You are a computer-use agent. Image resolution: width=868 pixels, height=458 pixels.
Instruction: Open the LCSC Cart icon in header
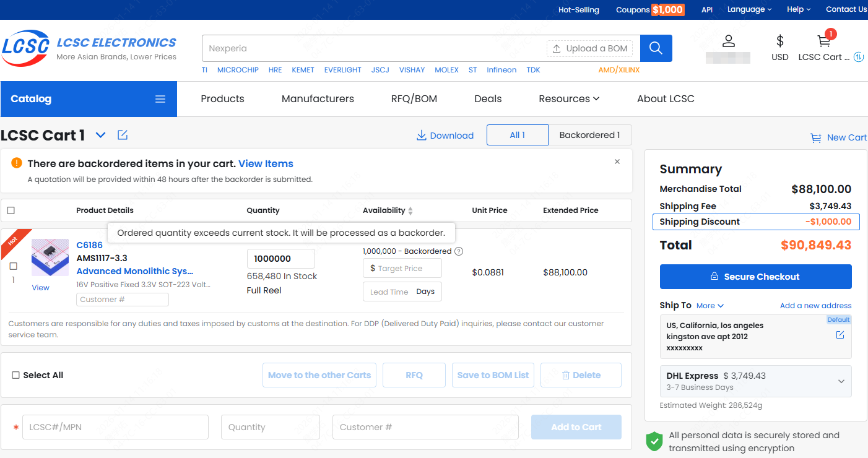coord(823,41)
